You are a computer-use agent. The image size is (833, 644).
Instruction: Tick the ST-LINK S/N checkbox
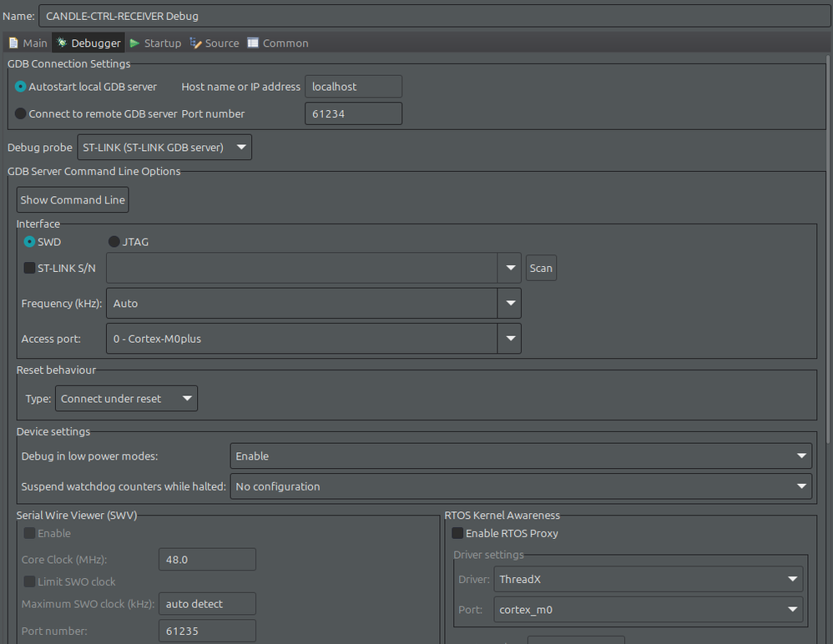point(30,268)
